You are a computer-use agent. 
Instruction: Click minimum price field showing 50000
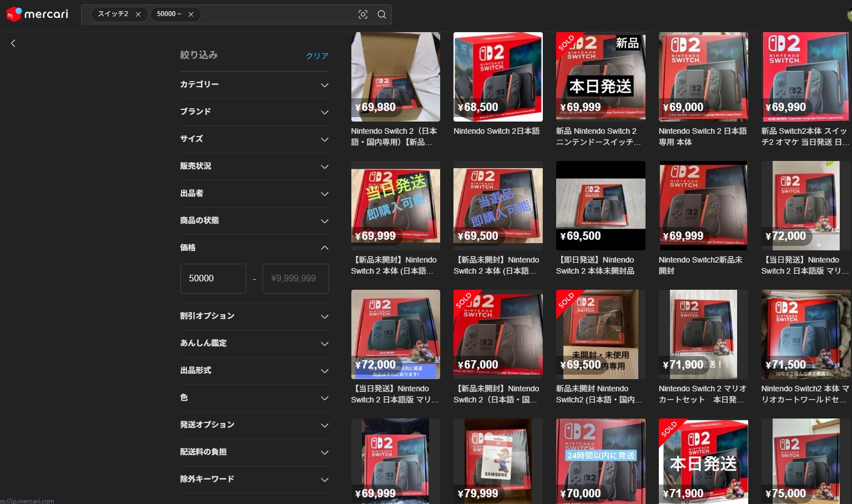click(x=213, y=279)
